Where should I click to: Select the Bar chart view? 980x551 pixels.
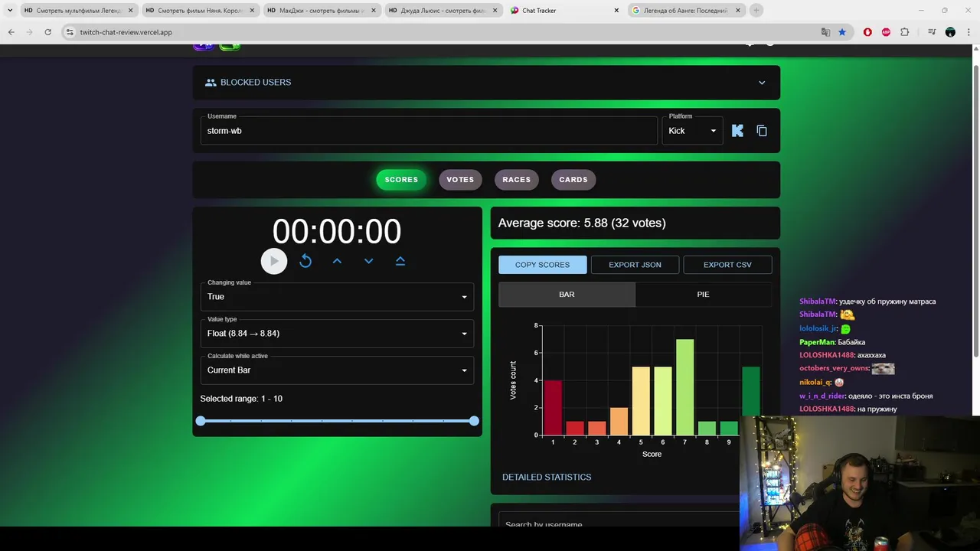coord(567,295)
